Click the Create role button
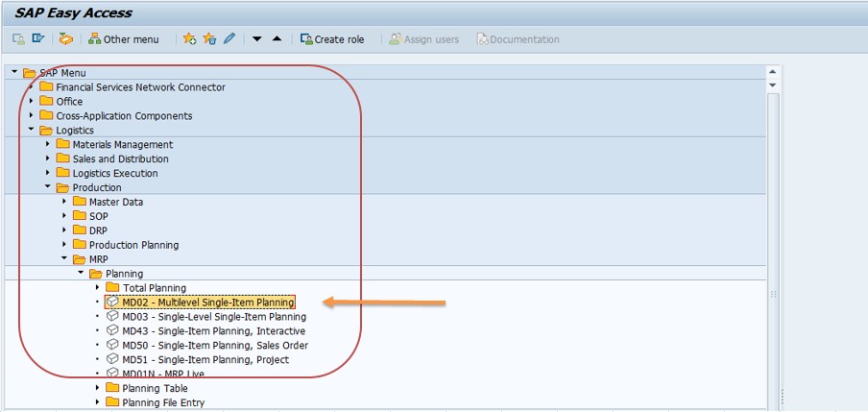The height and width of the screenshot is (412, 868). [x=332, y=39]
